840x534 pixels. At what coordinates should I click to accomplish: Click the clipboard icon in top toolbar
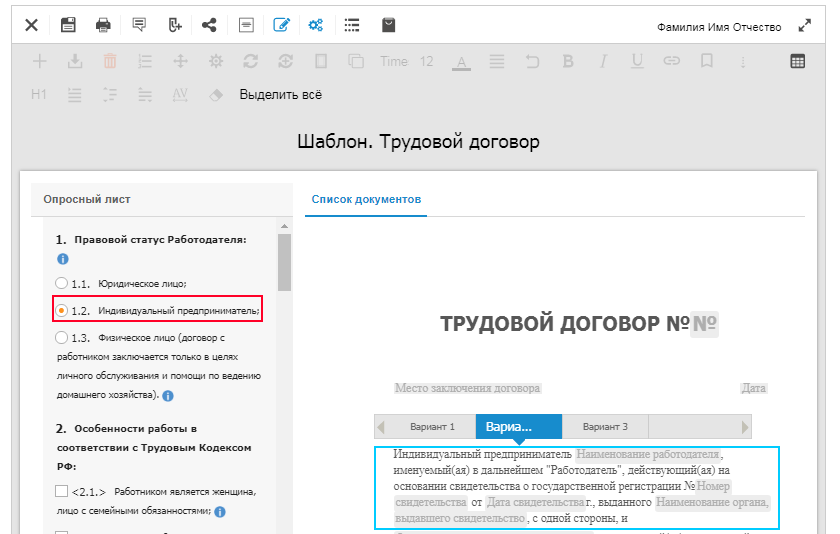tap(388, 25)
